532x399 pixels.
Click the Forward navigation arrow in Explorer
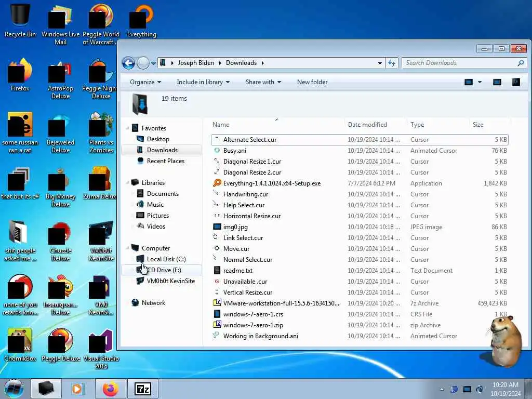click(x=143, y=63)
